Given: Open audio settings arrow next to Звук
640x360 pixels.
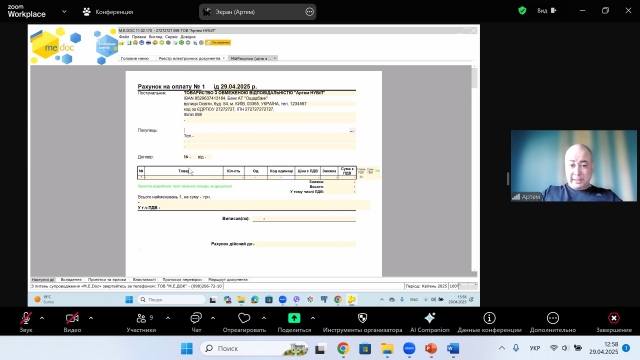Looking at the screenshot, I should point(42,318).
